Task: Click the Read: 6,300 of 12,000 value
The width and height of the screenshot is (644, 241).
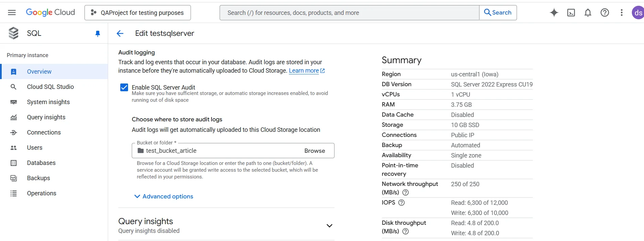Action: pos(479,203)
